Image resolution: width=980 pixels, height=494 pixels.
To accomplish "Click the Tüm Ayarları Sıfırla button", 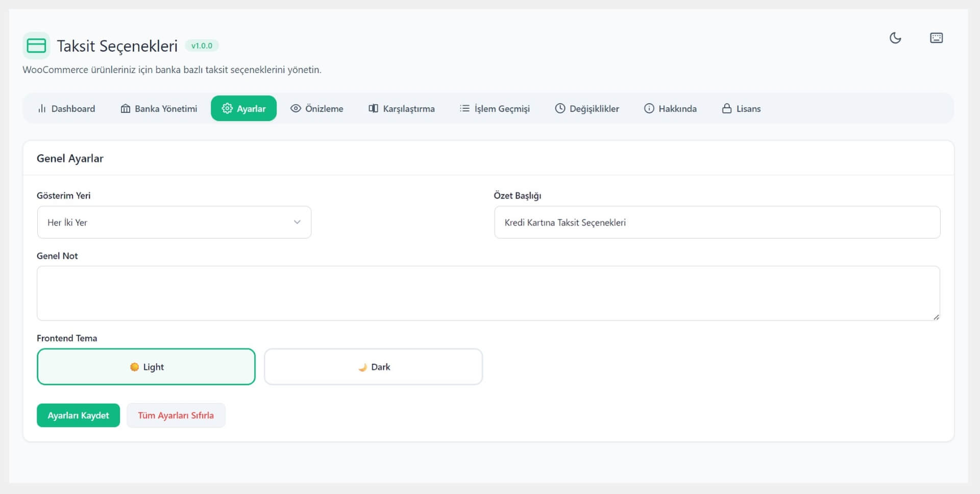I will coord(176,415).
